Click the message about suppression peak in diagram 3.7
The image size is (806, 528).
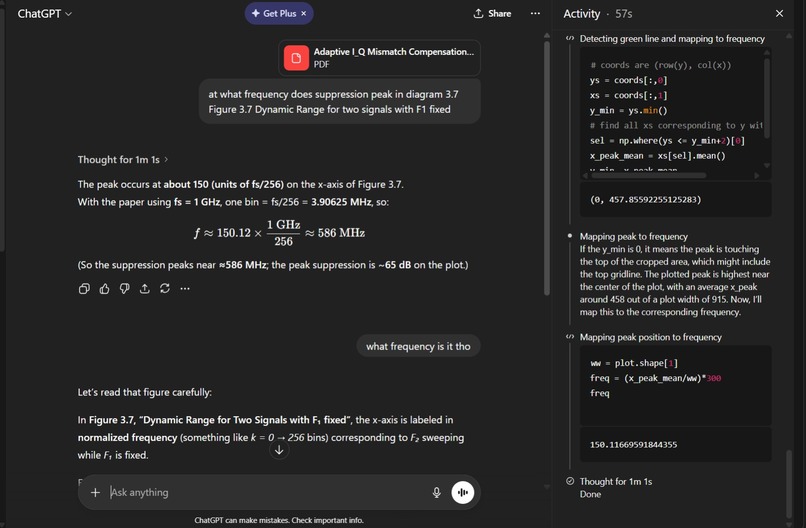pos(339,102)
